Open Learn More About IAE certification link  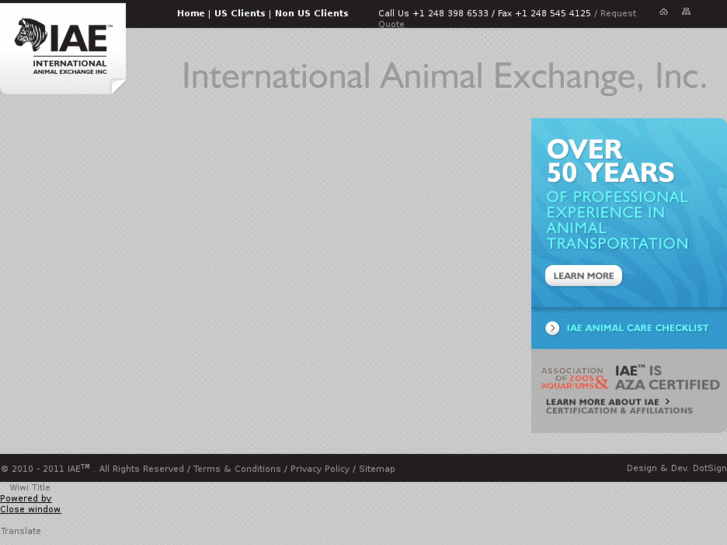(619, 406)
